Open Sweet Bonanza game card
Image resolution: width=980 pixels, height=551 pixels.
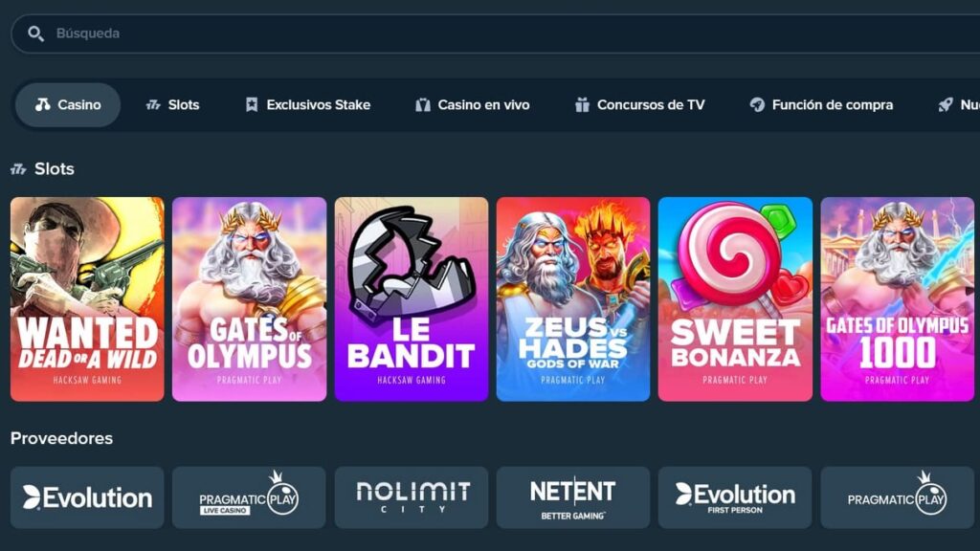pos(735,299)
